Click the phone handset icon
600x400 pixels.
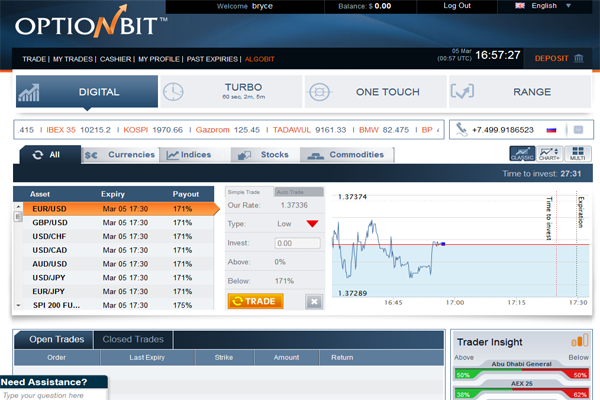[x=461, y=130]
